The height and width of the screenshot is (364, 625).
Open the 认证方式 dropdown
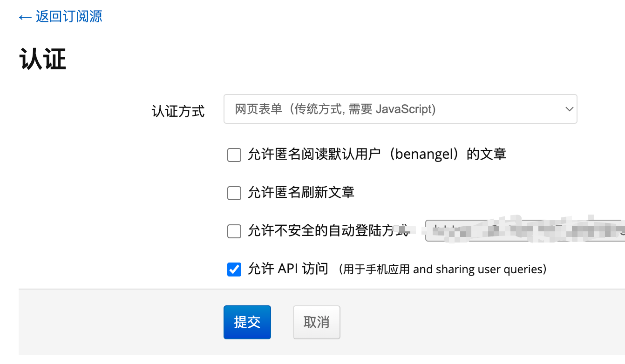400,109
